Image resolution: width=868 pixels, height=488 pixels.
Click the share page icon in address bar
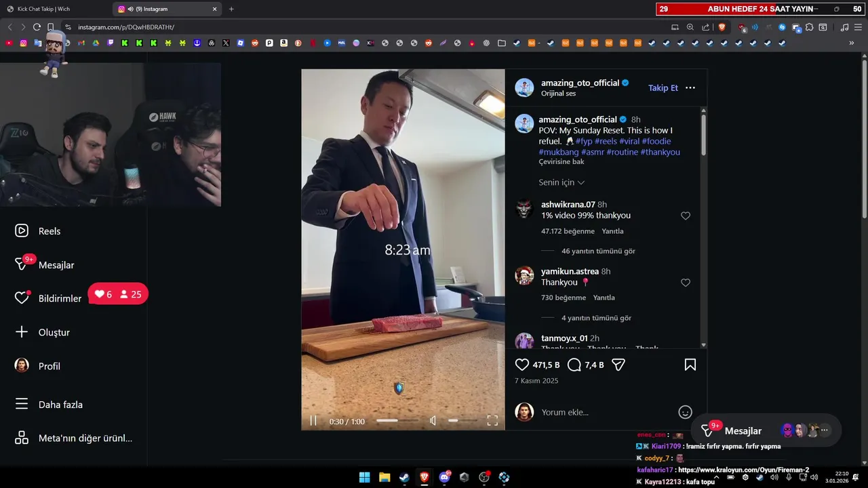[705, 27]
